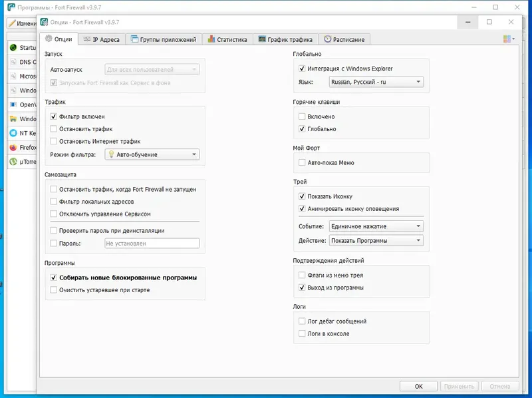Click the chart icon on Статистика tab
Screen dimensions: 532x398
pos(211,39)
